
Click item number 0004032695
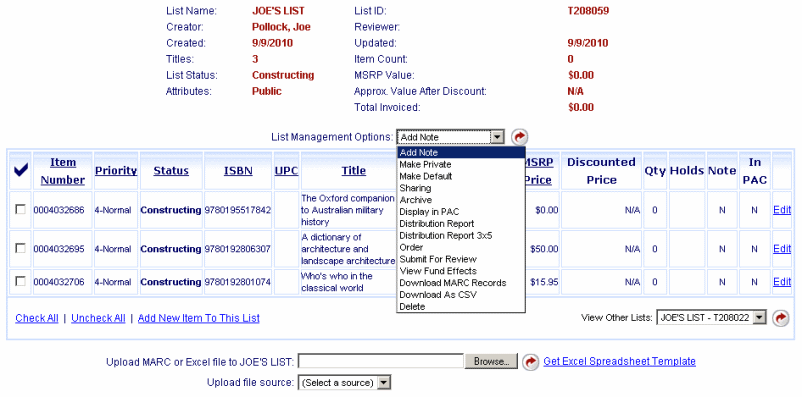(x=59, y=249)
